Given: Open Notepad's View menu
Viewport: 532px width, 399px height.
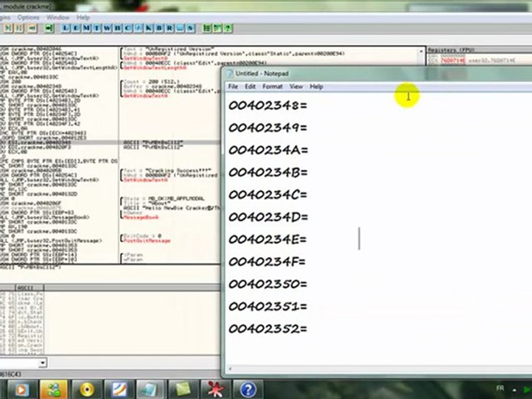Looking at the screenshot, I should [296, 86].
